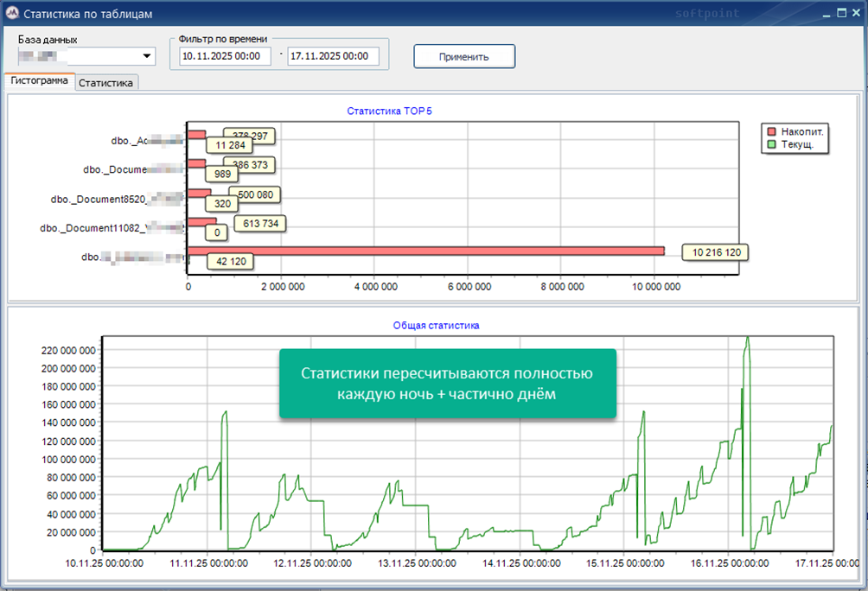The image size is (868, 591).
Task: Click the application icon in the title bar
Action: pyautogui.click(x=12, y=14)
